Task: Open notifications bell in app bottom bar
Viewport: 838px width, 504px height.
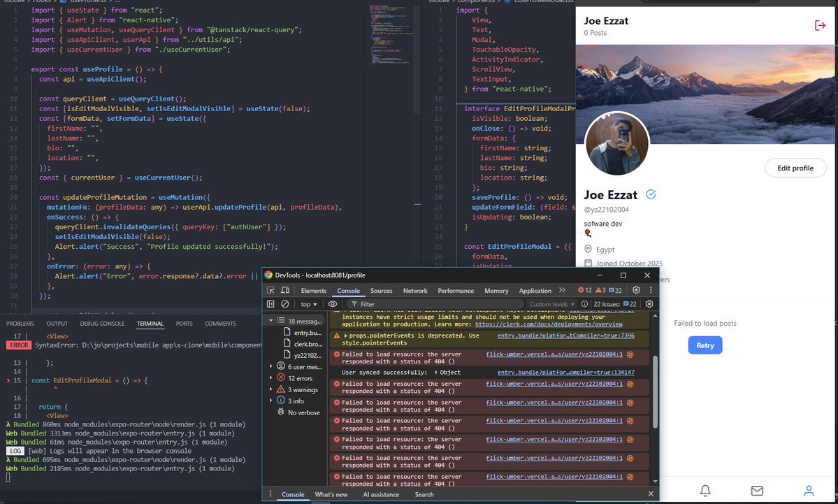Action: click(705, 490)
